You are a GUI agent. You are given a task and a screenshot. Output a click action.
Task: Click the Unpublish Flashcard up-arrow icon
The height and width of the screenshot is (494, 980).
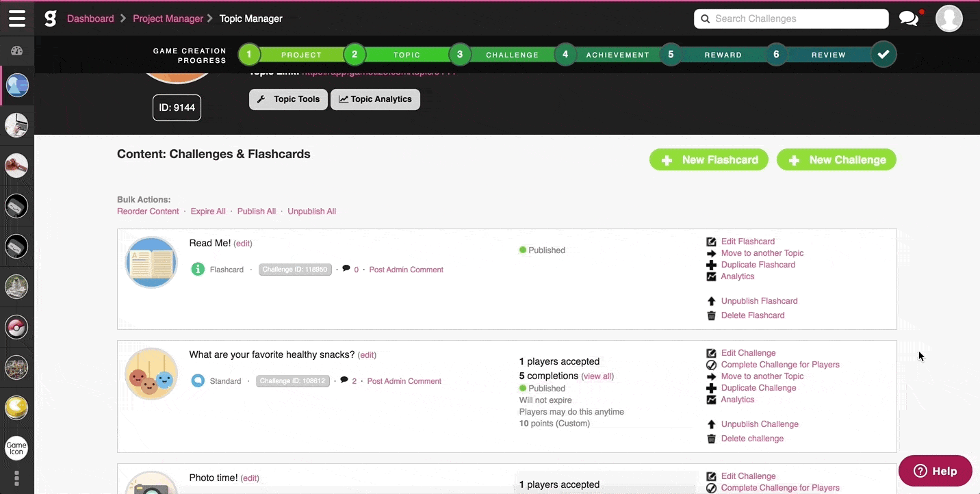coord(711,301)
